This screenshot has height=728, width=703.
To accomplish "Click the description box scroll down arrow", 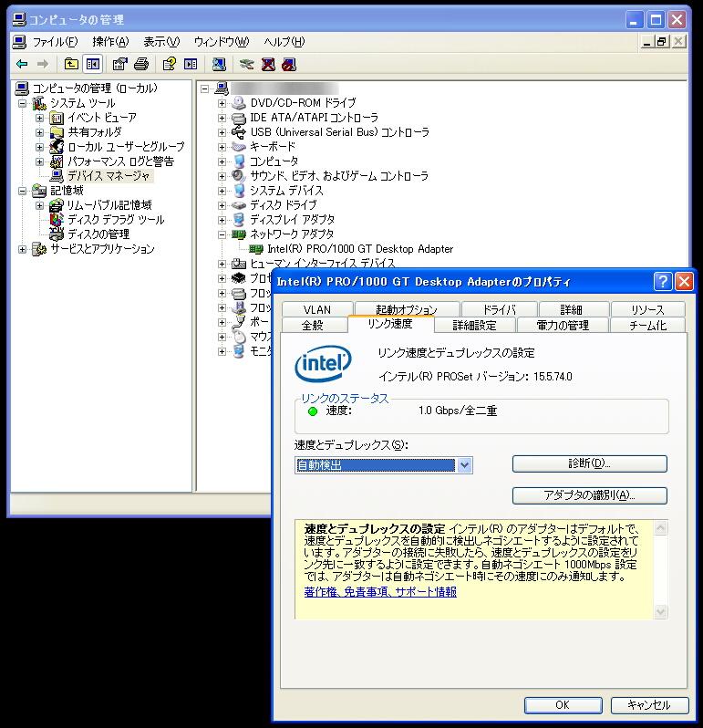I will [x=660, y=612].
